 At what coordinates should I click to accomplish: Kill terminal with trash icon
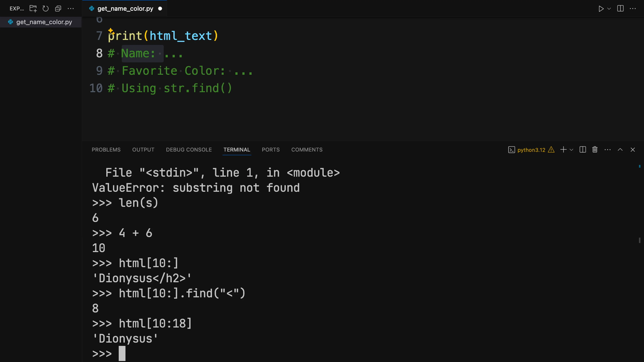pyautogui.click(x=595, y=150)
